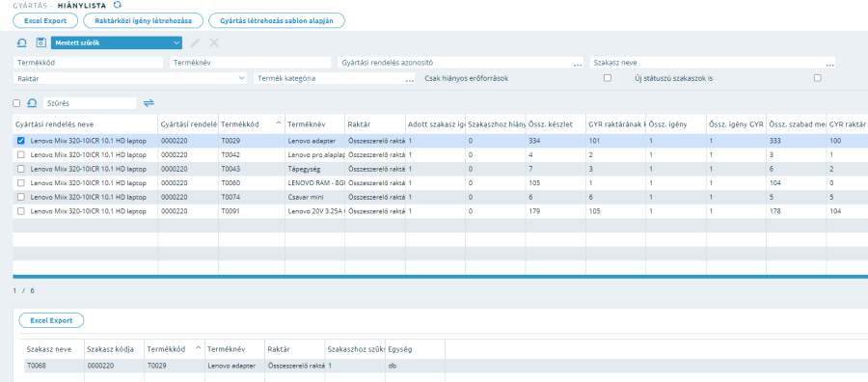Select the LENOVO RAM - 8G cell
This screenshot has width=868, height=382.
(315, 182)
